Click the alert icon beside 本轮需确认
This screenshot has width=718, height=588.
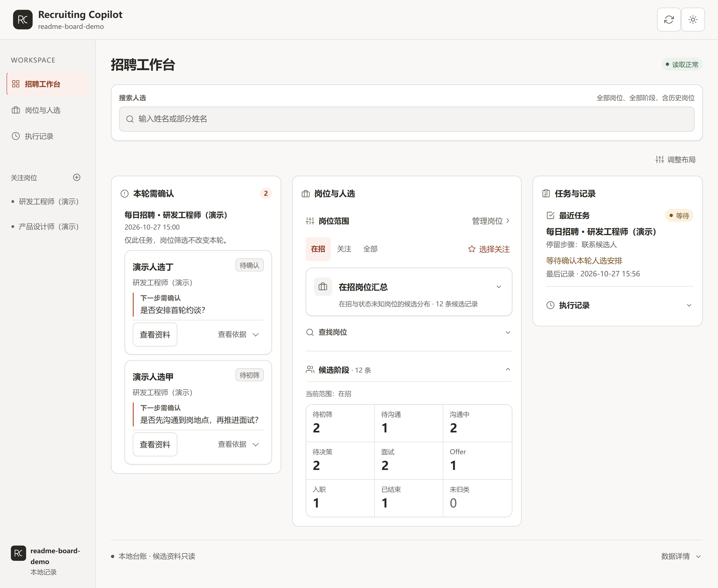pos(125,193)
